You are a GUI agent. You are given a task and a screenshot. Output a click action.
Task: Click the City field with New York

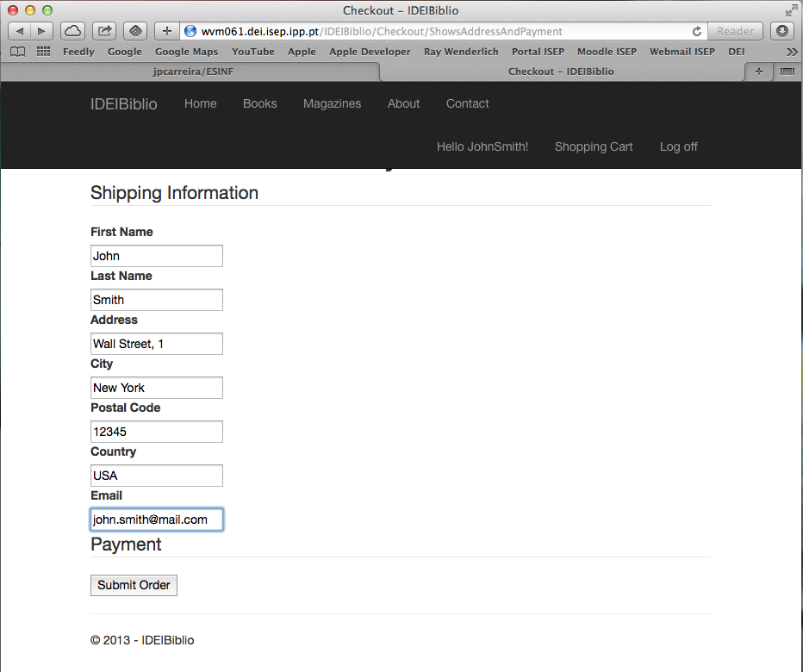[x=157, y=388]
